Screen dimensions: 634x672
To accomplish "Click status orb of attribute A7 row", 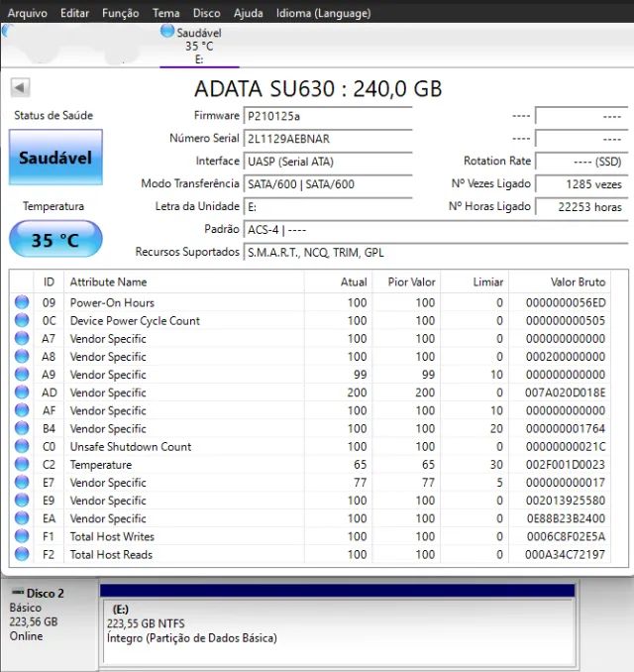I will tap(22, 338).
